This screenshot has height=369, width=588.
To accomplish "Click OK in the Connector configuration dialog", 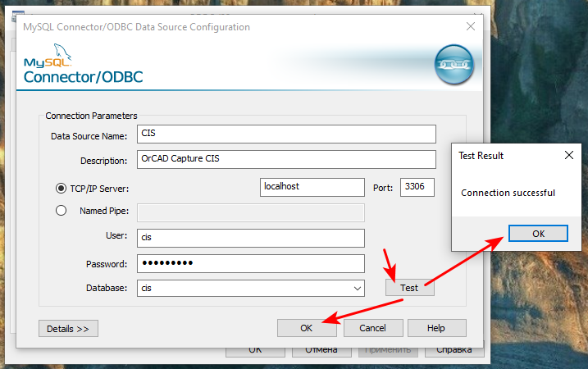I will tap(306, 328).
